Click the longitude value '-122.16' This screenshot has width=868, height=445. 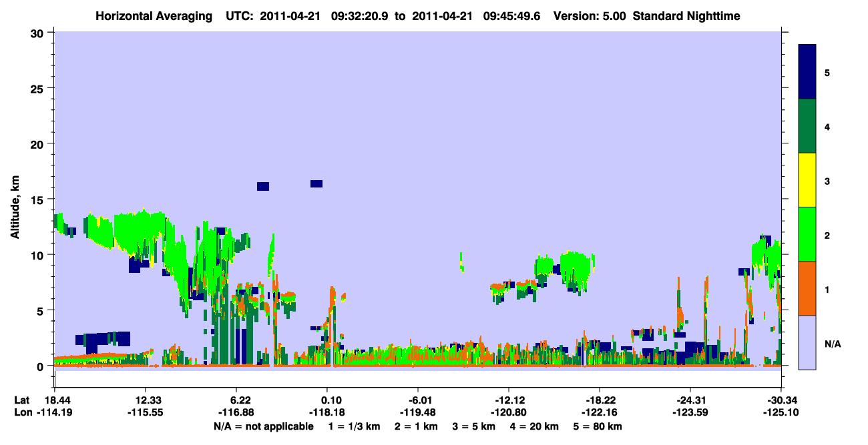click(600, 412)
